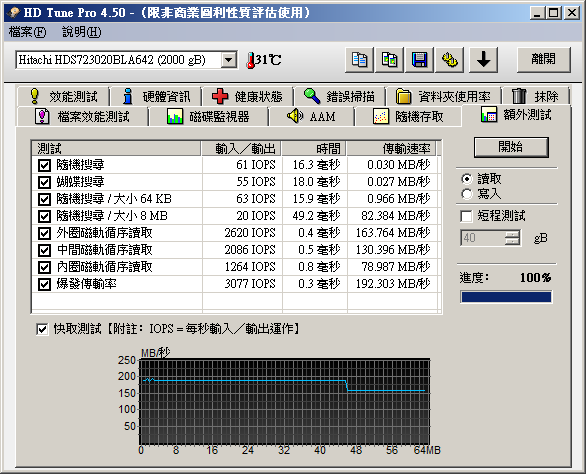Click the 開始 start button
The width and height of the screenshot is (586, 474).
(511, 147)
